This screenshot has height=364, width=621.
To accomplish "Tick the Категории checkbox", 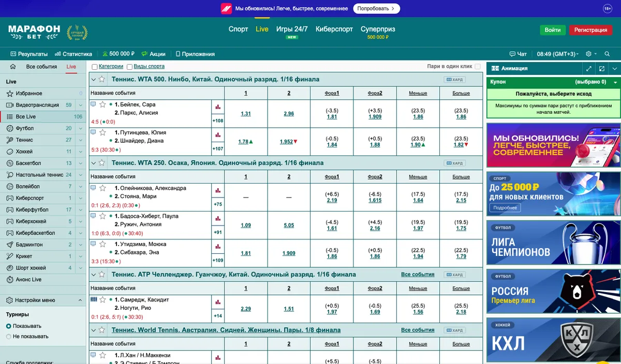I will click(x=95, y=67).
